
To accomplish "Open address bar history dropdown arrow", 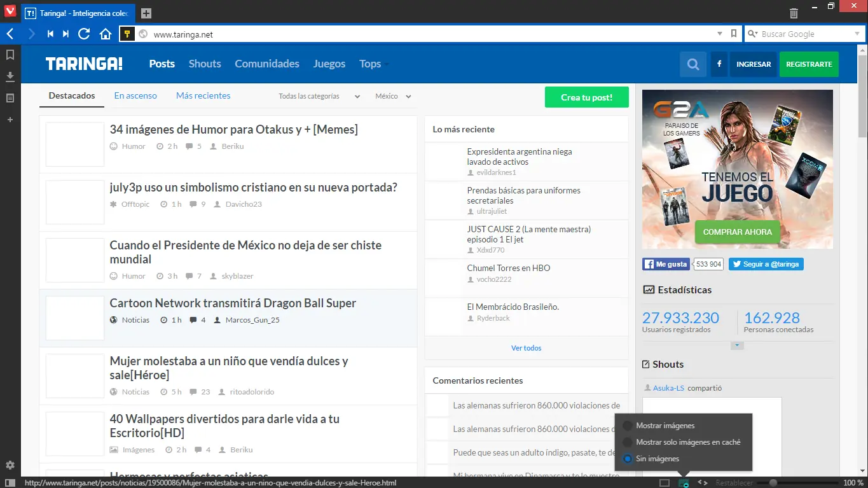I will (720, 34).
